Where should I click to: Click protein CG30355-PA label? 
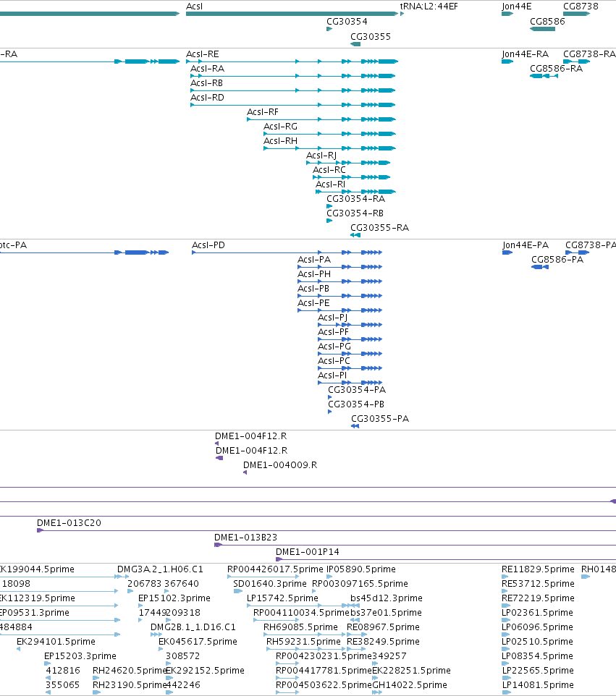(380, 419)
